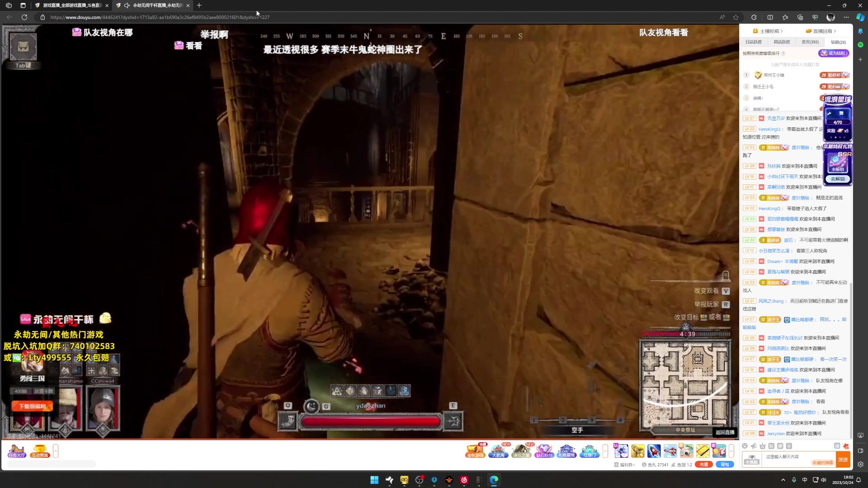Open the 互动预言 prediction cup icon
This screenshot has height=488, width=868.
pos(40,451)
